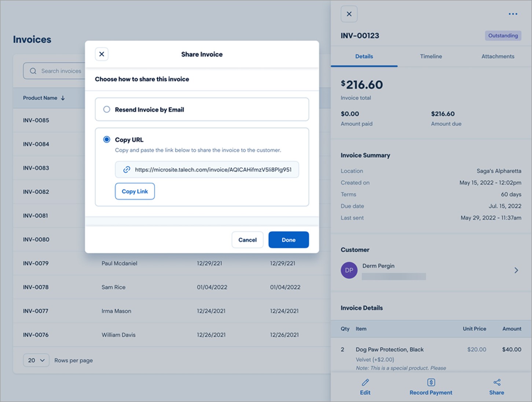Click the Saga's Alpharetta location value
The width and height of the screenshot is (532, 402).
coord(499,171)
